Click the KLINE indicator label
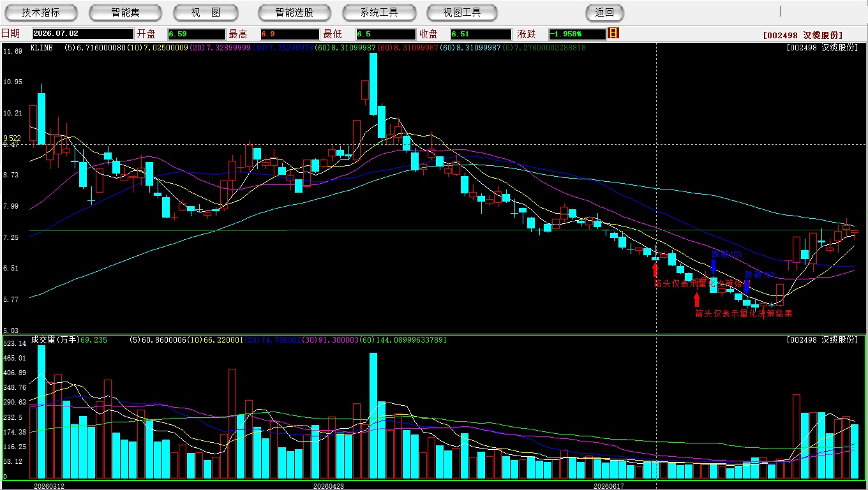The image size is (868, 490). pos(41,48)
